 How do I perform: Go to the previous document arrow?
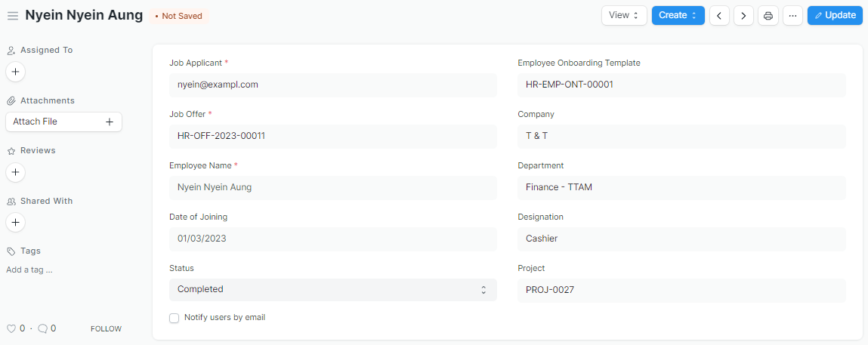coord(719,16)
